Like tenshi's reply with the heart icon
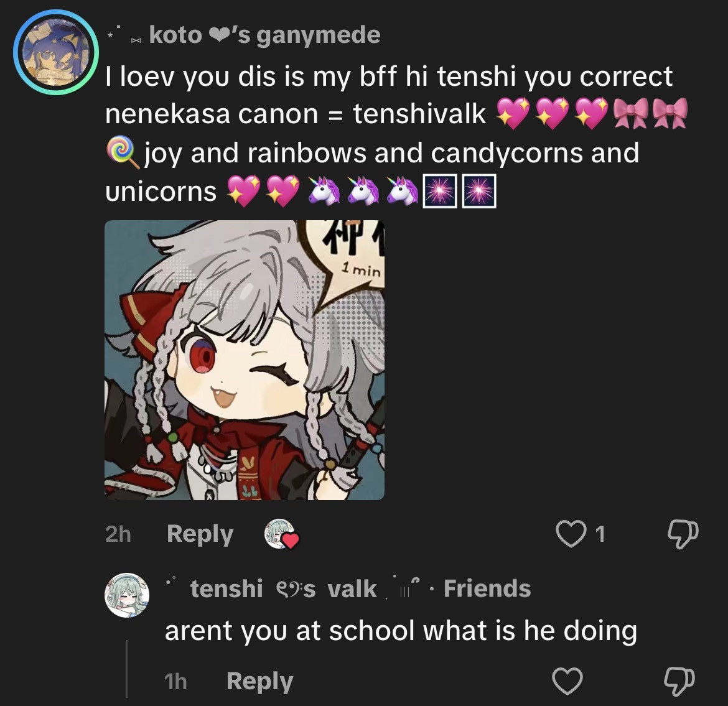The width and height of the screenshot is (728, 706). [x=567, y=681]
